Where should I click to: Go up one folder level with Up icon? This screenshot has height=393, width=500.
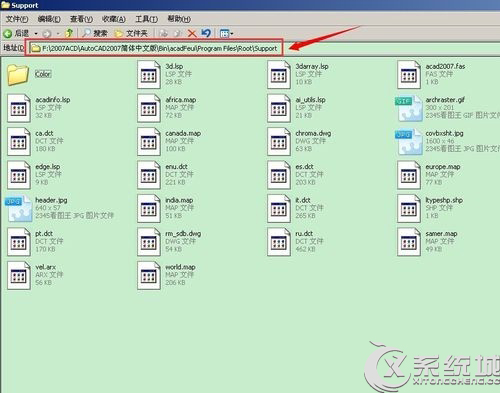(x=69, y=33)
